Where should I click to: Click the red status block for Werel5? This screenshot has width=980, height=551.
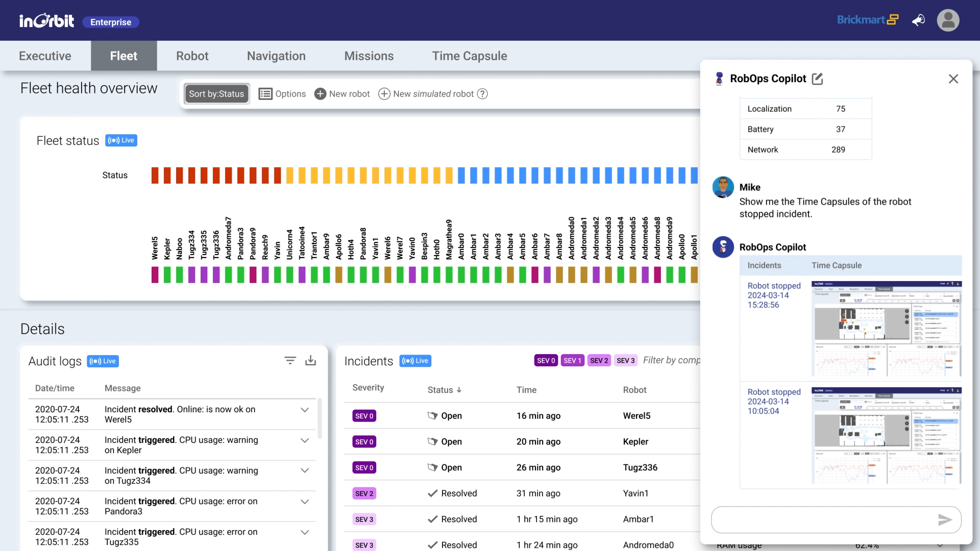(x=155, y=175)
